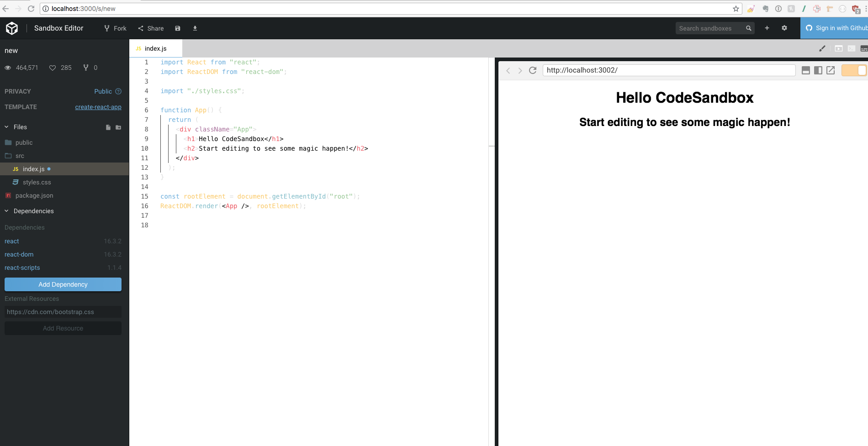The width and height of the screenshot is (868, 446).
Task: Click the Fork button
Action: point(115,28)
